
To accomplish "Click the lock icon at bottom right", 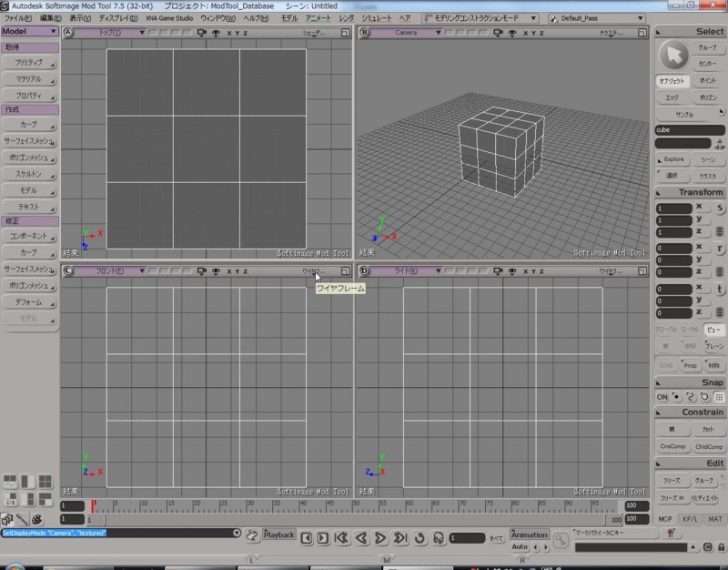I will (721, 547).
